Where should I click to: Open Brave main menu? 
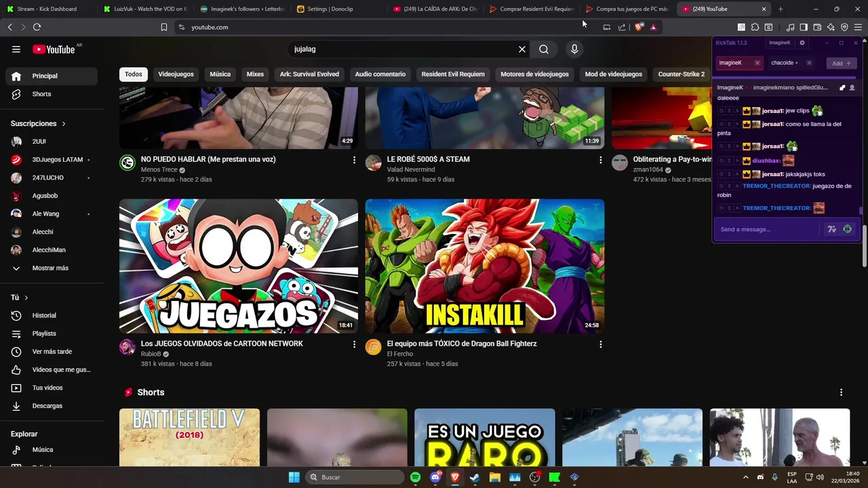pos(858,27)
